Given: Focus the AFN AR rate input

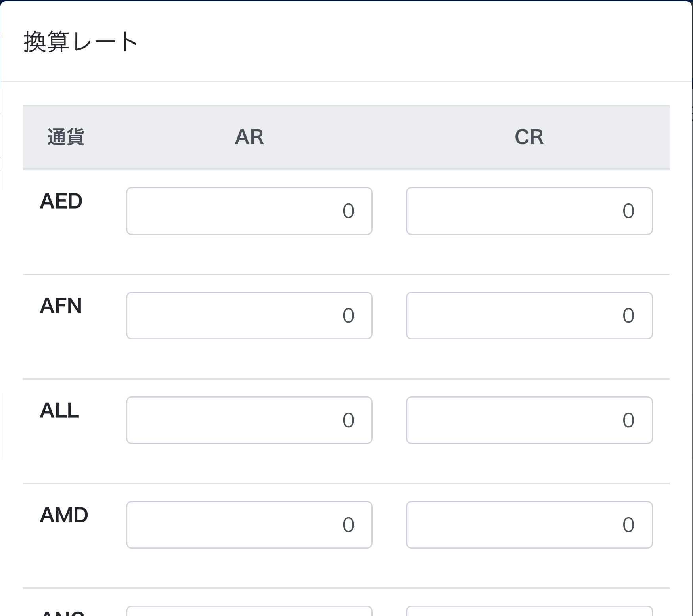Looking at the screenshot, I should [x=249, y=316].
